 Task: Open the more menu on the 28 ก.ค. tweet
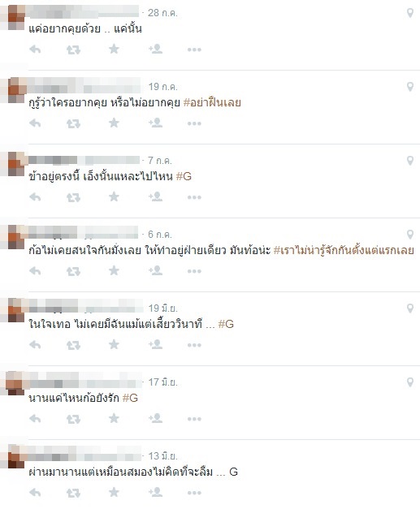[x=194, y=50]
